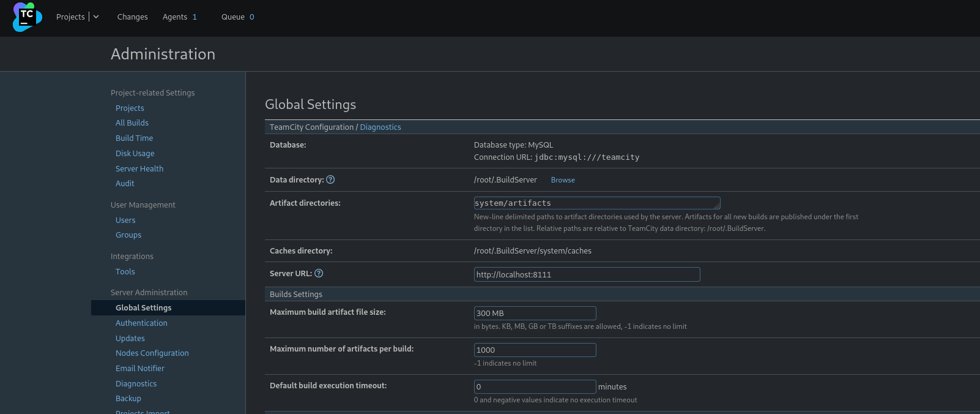Click the Queue count number 0
Screen dimensions: 980x414
[251, 17]
